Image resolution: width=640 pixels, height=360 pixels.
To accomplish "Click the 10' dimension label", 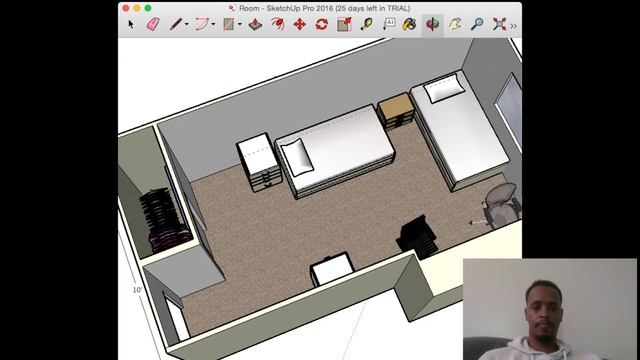I will pos(137,289).
